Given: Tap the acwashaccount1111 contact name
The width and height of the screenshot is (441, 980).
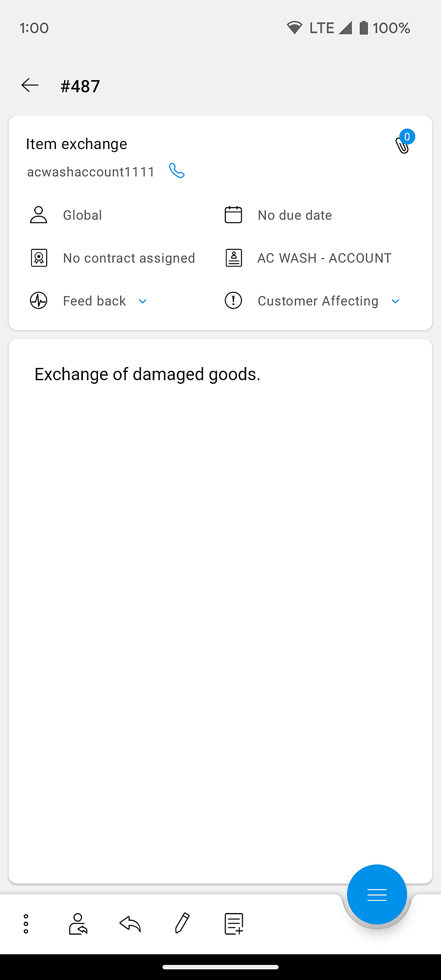Looking at the screenshot, I should point(91,172).
